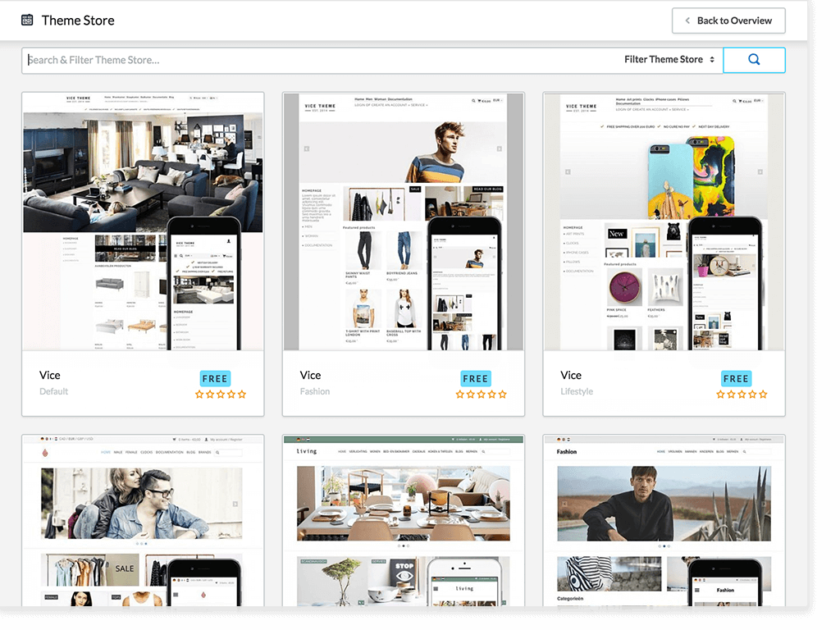Screen dimensions: 840x630
Task: Click the star rating of Vice Fashion
Action: point(481,395)
